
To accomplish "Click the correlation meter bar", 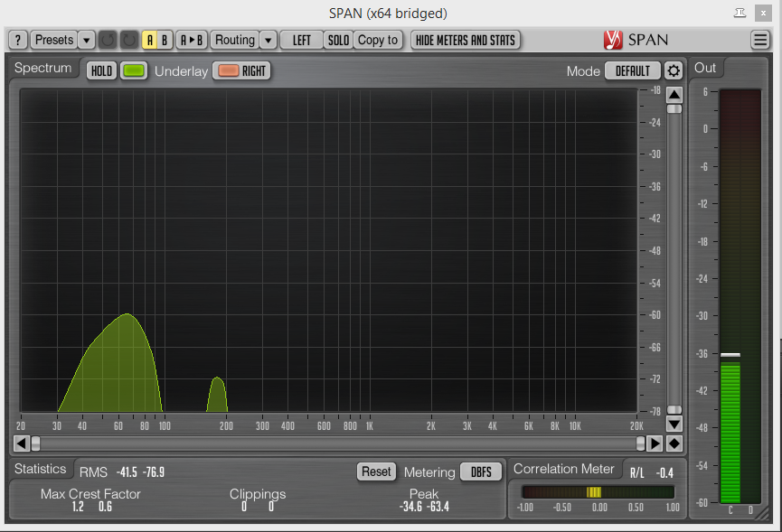I will [598, 492].
